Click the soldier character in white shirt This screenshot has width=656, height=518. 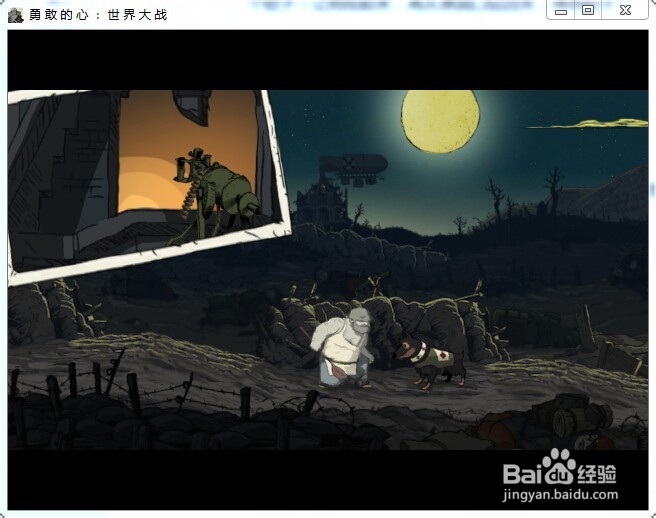click(343, 347)
